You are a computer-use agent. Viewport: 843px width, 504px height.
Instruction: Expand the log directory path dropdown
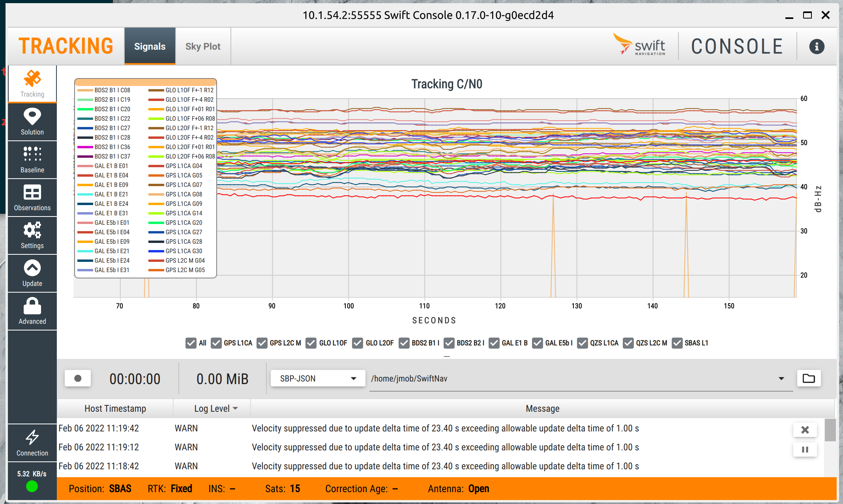coord(781,379)
